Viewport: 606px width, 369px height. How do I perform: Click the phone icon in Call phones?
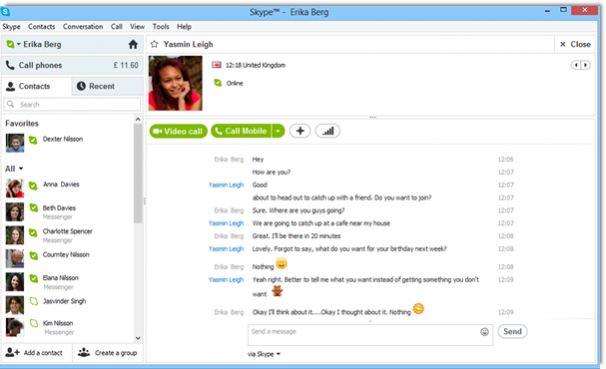click(10, 65)
